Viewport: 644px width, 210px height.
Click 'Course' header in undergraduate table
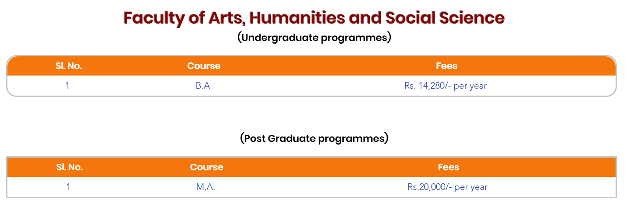pyautogui.click(x=204, y=66)
